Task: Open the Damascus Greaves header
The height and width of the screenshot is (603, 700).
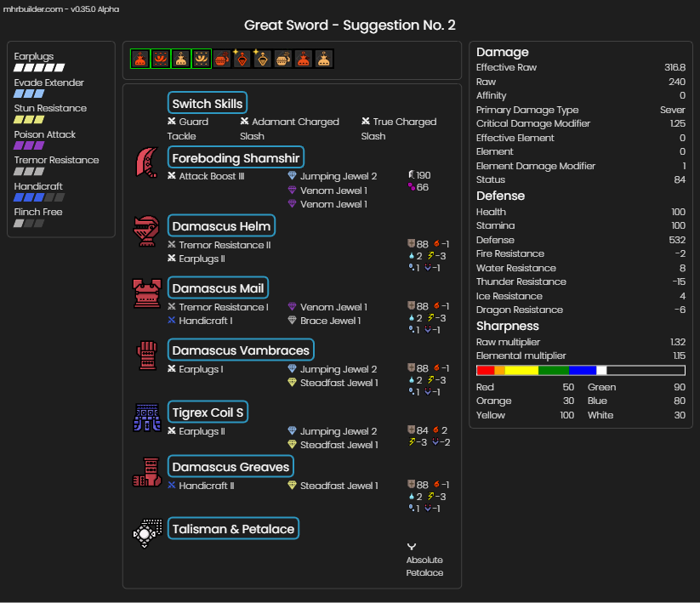Action: click(230, 466)
